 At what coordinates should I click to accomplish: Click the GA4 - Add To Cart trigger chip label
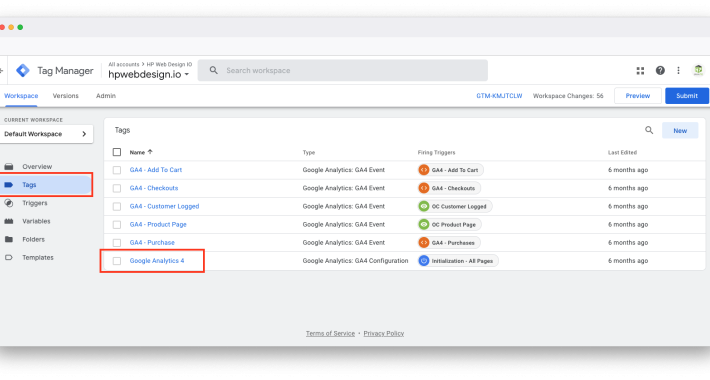tap(455, 170)
